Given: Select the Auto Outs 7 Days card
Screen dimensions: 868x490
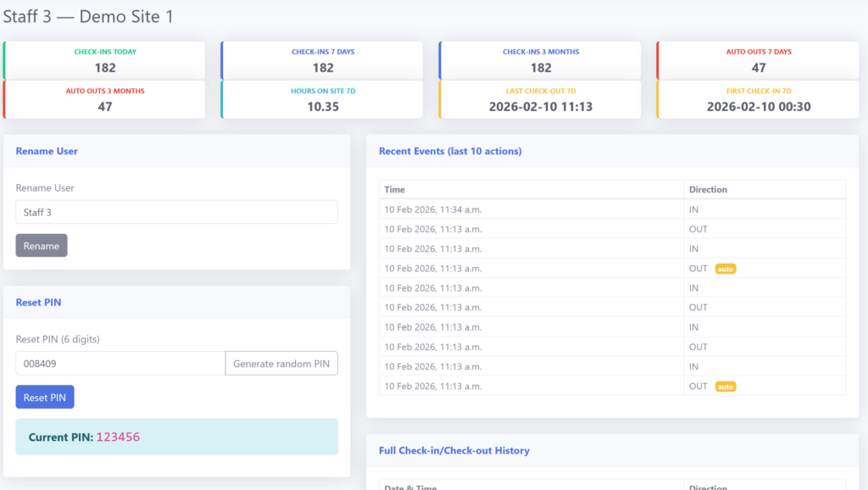Looking at the screenshot, I should (758, 60).
